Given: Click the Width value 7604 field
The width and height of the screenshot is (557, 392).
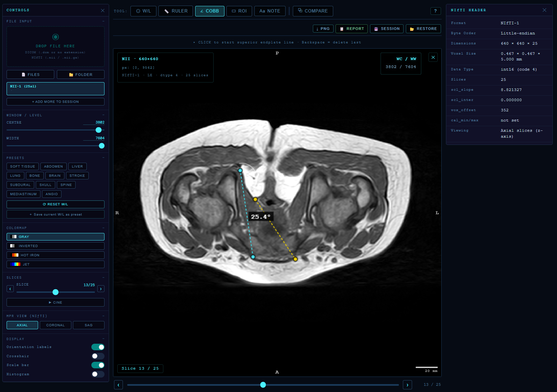Looking at the screenshot, I should (x=94, y=138).
